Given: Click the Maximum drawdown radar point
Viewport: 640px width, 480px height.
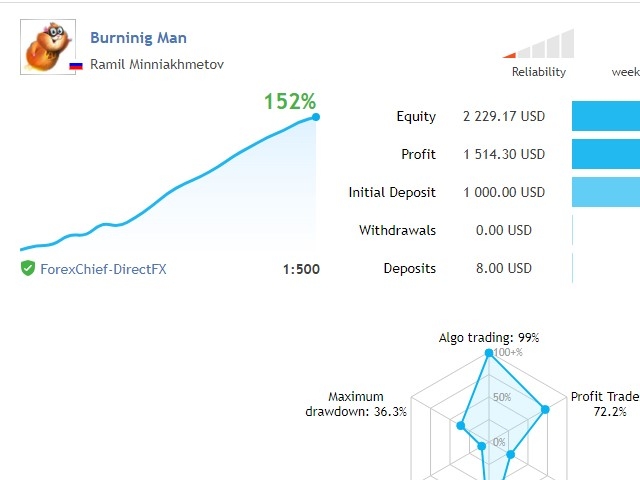Looking at the screenshot, I should pos(461,425).
